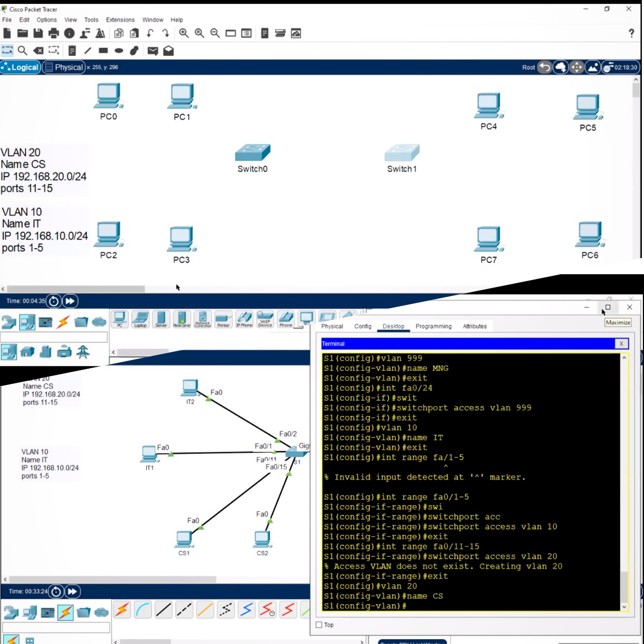Click the Root back arrow button
The image size is (644, 644).
tap(545, 67)
